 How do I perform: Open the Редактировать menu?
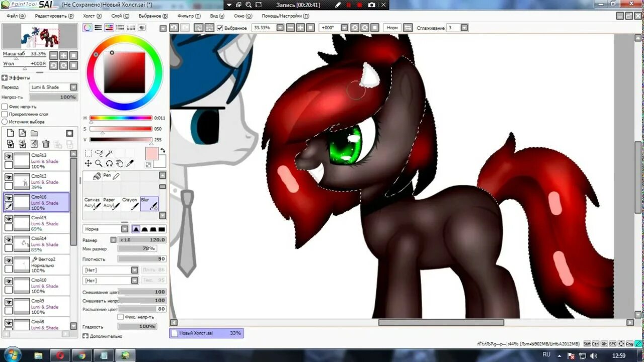pyautogui.click(x=54, y=16)
